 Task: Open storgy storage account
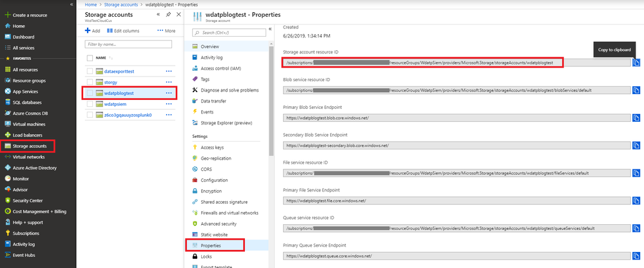click(x=110, y=82)
